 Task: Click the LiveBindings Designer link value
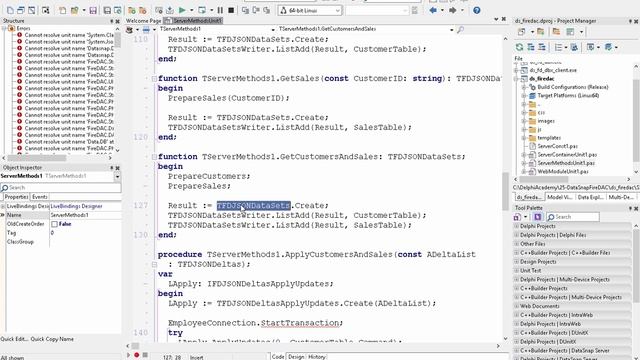click(x=76, y=206)
